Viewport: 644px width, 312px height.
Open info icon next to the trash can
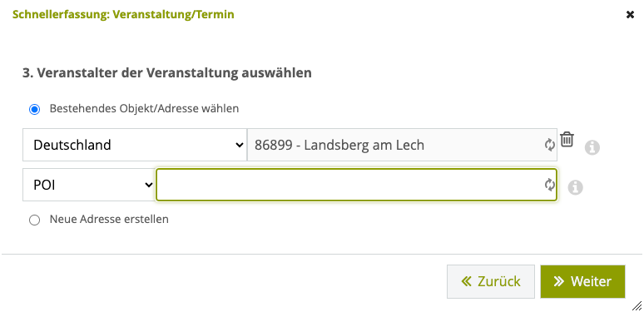pyautogui.click(x=592, y=147)
